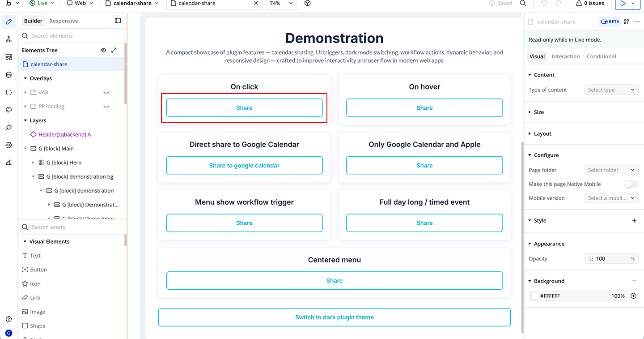
Task: Show the hidden VAR overlay
Action: [x=106, y=93]
